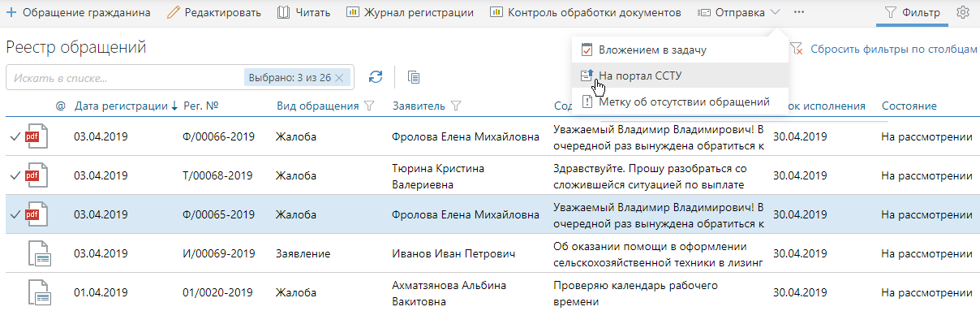Click the Т/00068-2019 registration number
980x311 pixels.
[219, 175]
